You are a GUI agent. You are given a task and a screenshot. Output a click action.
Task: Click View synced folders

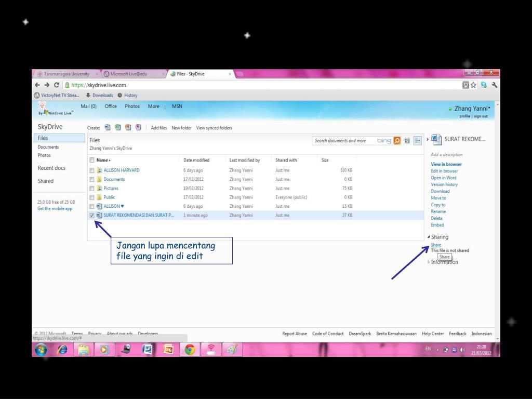tap(214, 128)
